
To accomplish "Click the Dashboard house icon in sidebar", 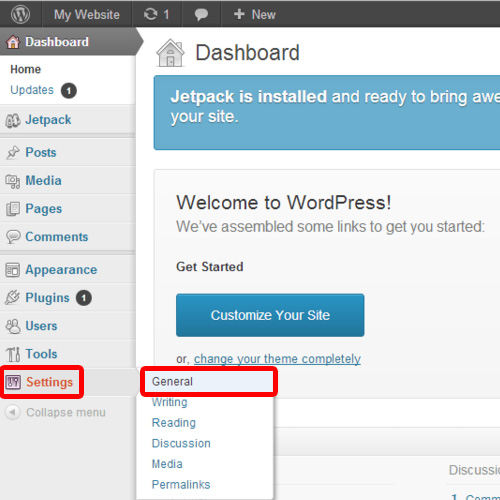I will coord(13,42).
